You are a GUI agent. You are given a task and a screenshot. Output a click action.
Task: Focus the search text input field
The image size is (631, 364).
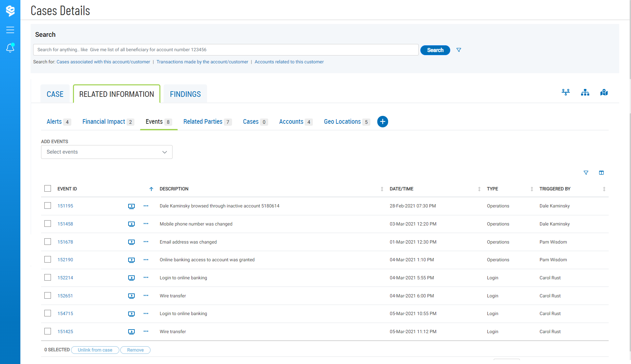pos(225,50)
